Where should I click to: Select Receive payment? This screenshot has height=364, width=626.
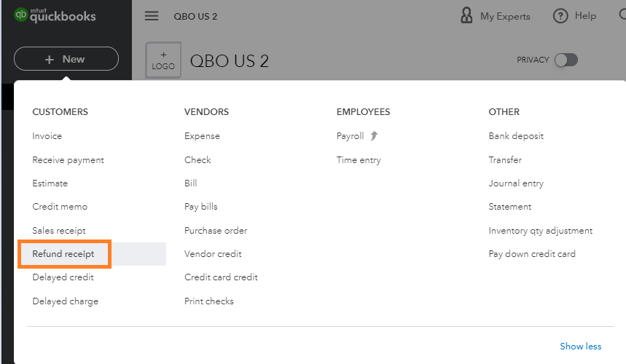68,160
